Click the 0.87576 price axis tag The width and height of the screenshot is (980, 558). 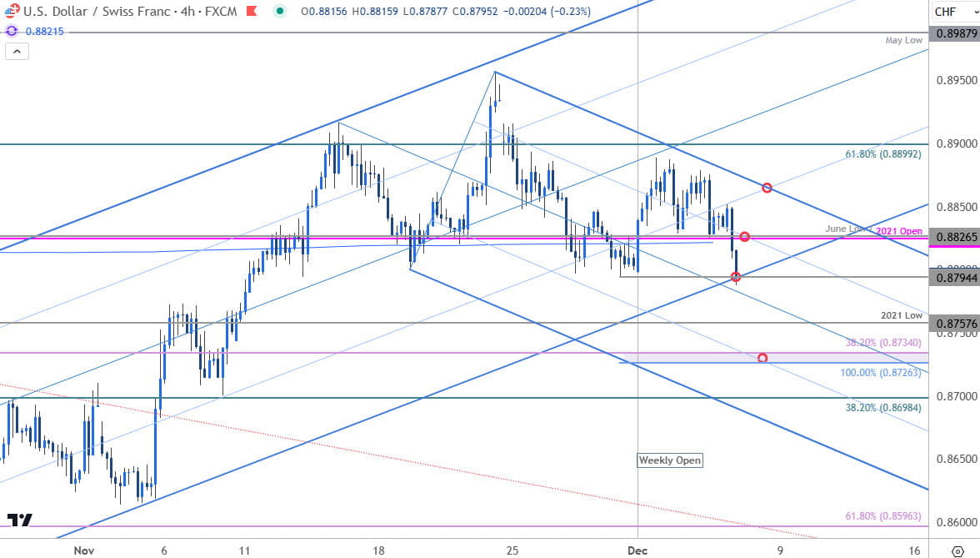(954, 324)
